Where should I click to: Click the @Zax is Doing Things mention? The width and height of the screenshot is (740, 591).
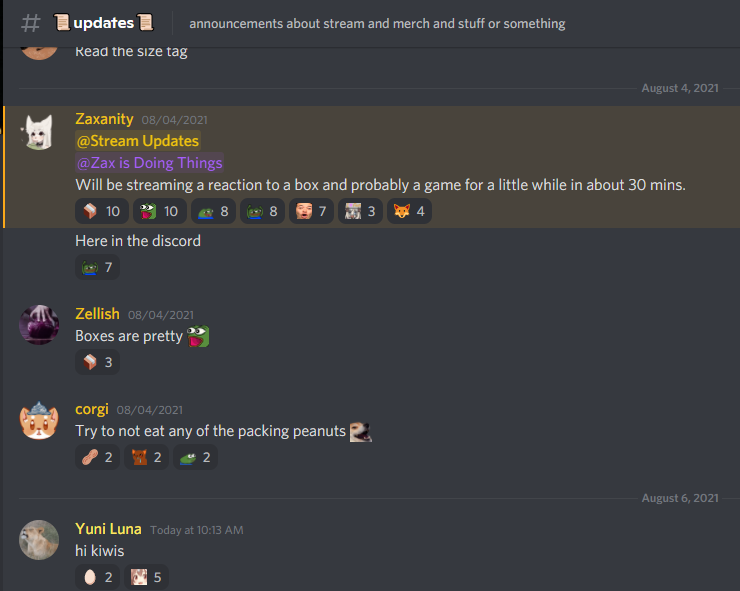[149, 163]
